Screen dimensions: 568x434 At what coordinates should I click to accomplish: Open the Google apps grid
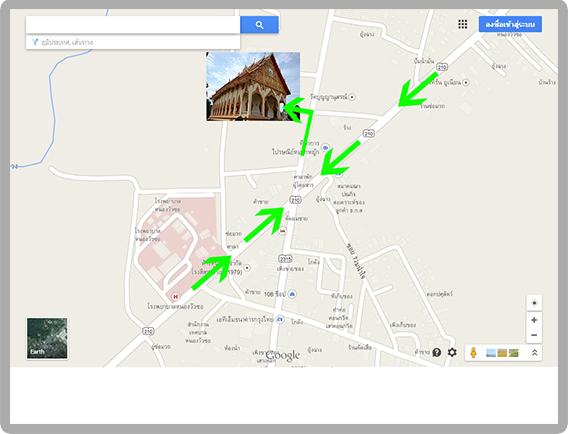(463, 24)
